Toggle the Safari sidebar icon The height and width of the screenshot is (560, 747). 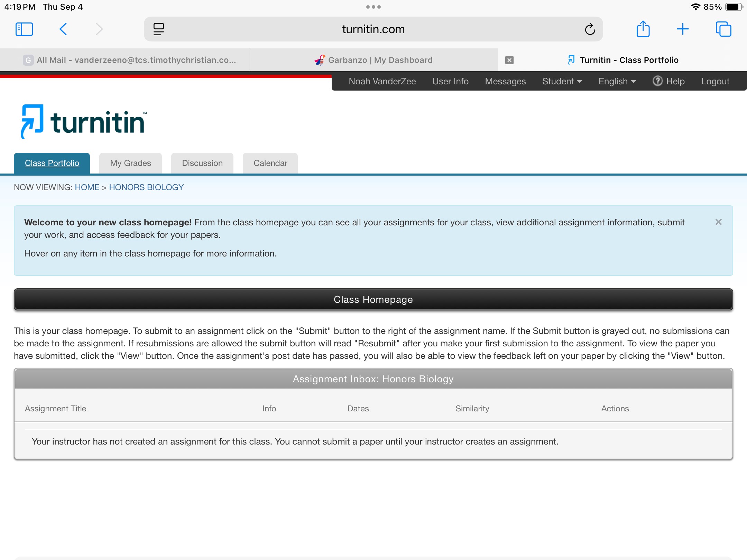pyautogui.click(x=24, y=29)
